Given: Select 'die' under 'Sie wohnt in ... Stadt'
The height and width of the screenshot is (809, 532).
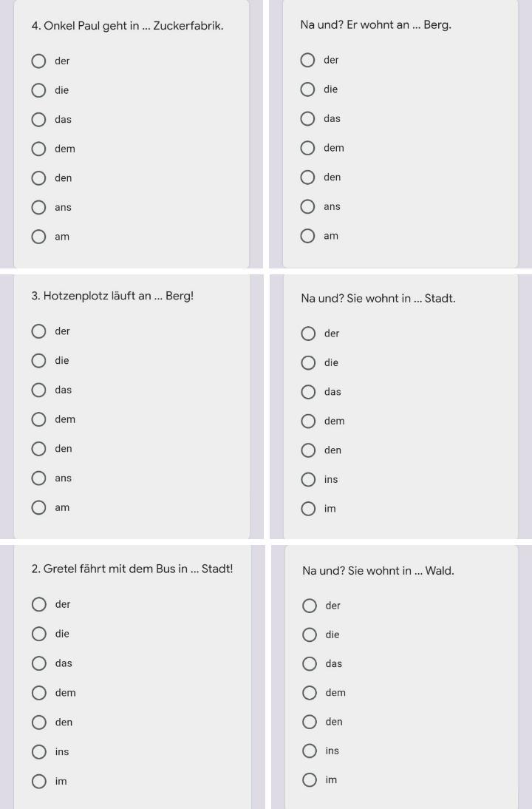Looking at the screenshot, I should [308, 363].
